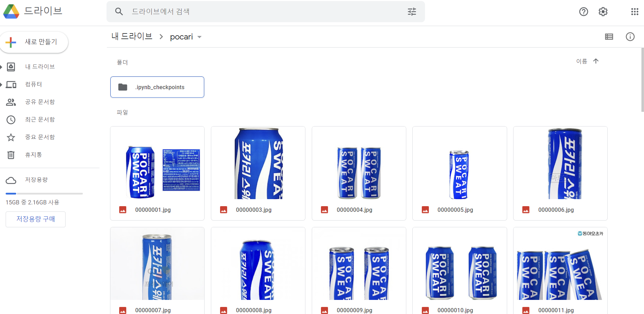Go to Starred documents

(x=40, y=137)
